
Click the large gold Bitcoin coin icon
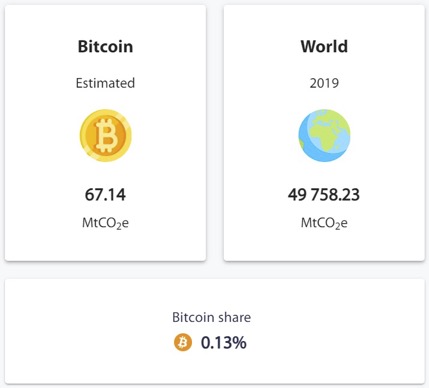[106, 136]
